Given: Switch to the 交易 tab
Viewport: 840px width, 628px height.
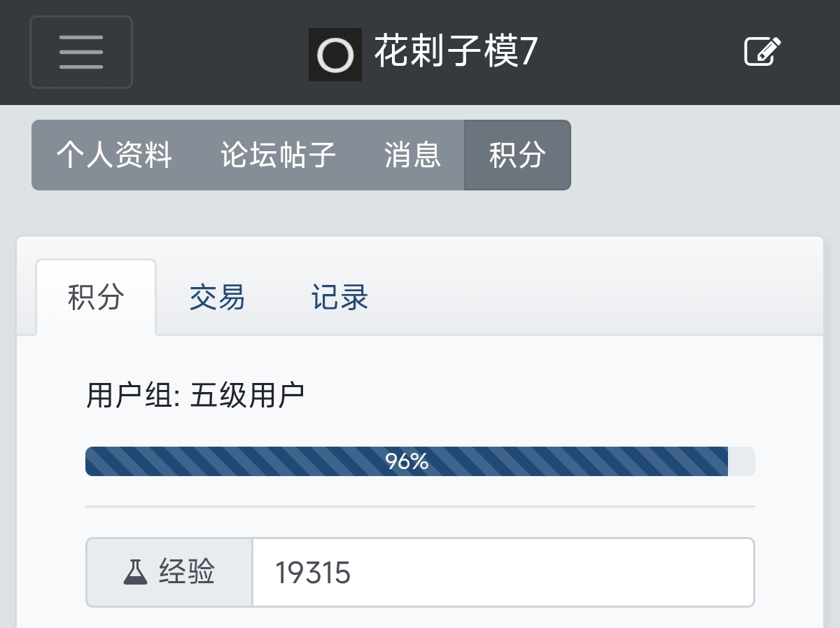Looking at the screenshot, I should tap(217, 298).
